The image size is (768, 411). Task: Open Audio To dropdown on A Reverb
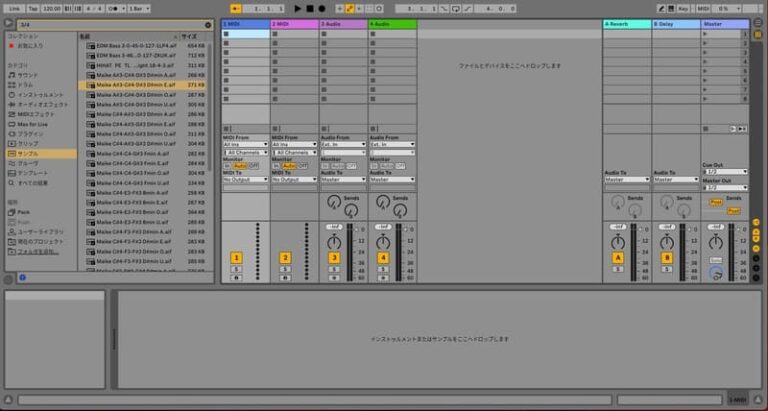click(627, 180)
